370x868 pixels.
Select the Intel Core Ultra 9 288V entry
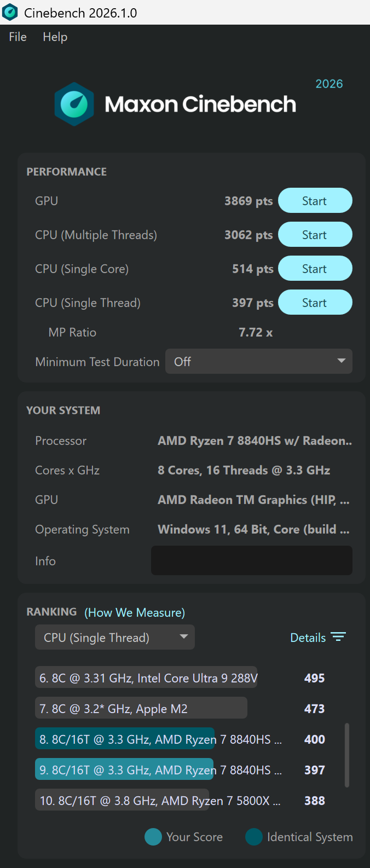coord(181,678)
